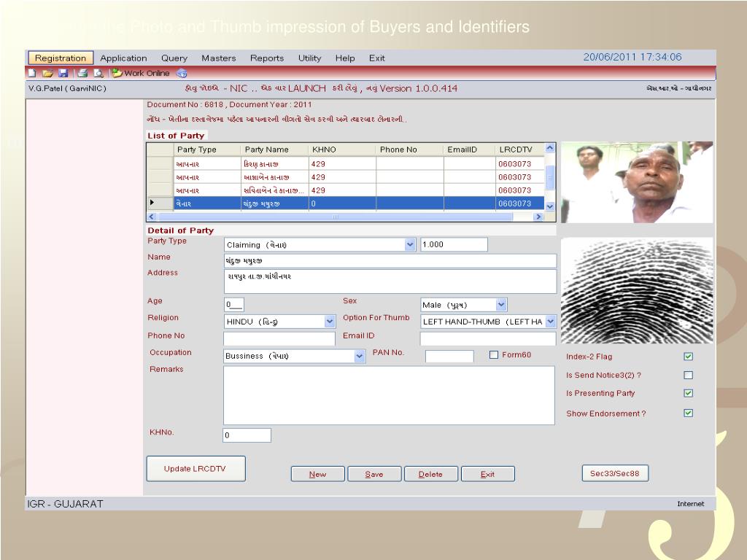Click the Sec33/Sec88 button
This screenshot has width=747, height=560.
click(615, 473)
